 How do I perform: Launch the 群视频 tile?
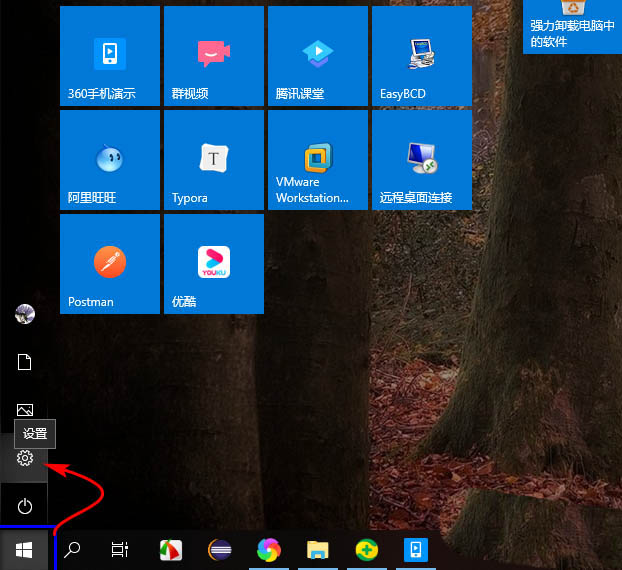pos(214,56)
